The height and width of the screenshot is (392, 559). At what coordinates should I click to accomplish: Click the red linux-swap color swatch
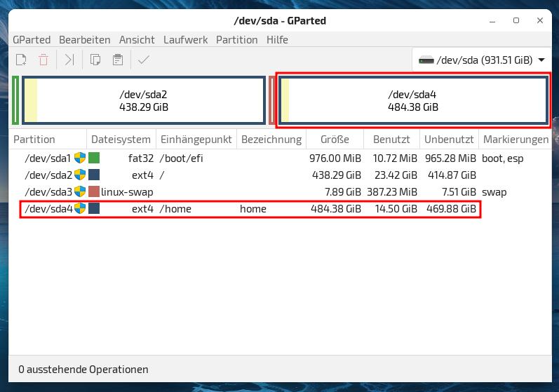pyautogui.click(x=94, y=192)
